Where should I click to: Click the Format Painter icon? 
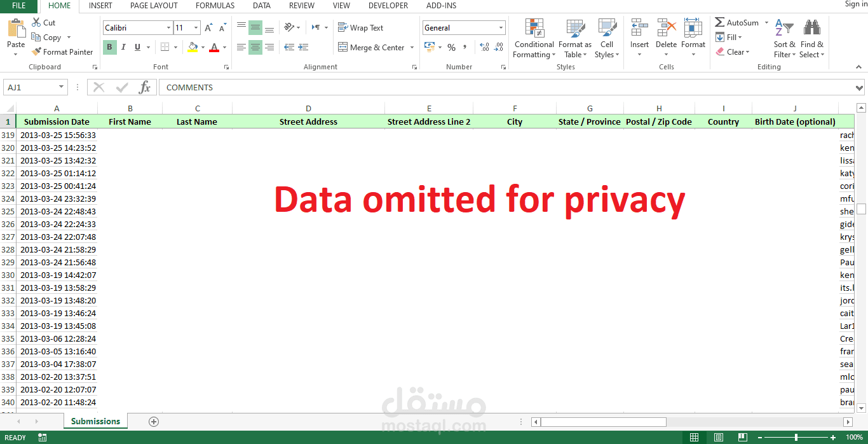[37, 52]
